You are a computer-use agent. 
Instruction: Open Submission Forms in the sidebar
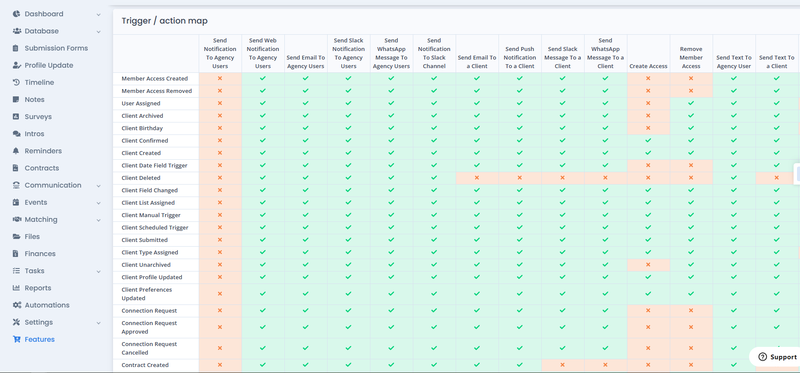point(56,48)
